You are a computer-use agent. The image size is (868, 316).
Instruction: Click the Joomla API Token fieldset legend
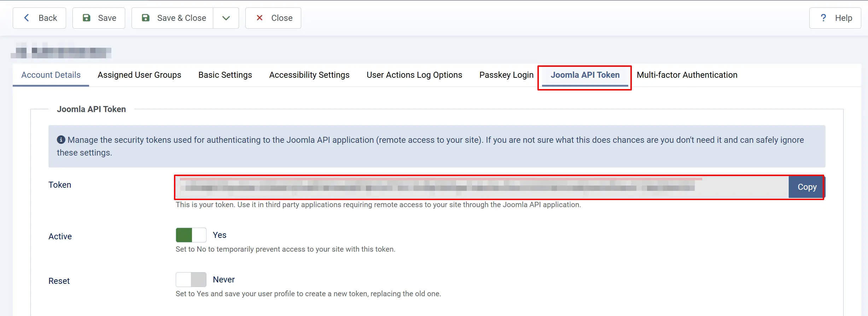tap(91, 109)
